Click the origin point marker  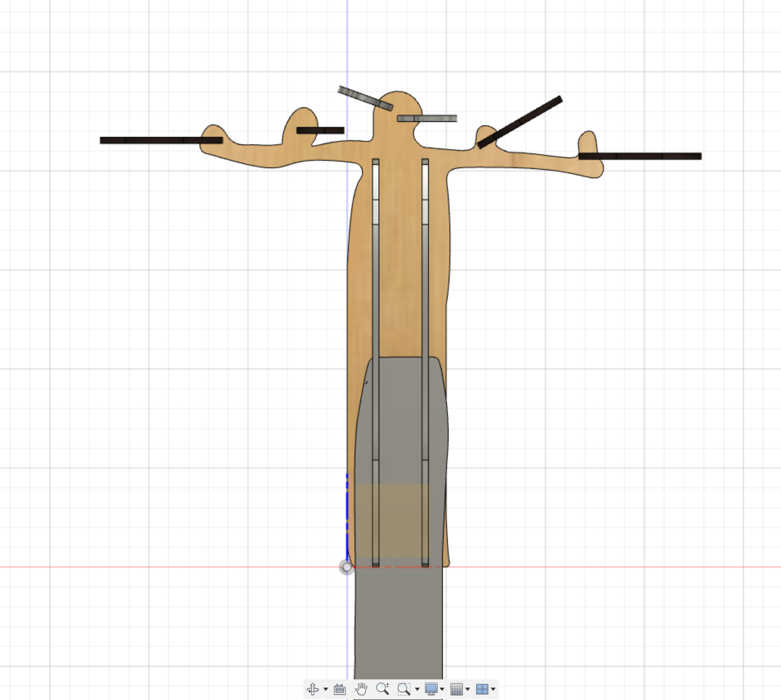coord(347,568)
